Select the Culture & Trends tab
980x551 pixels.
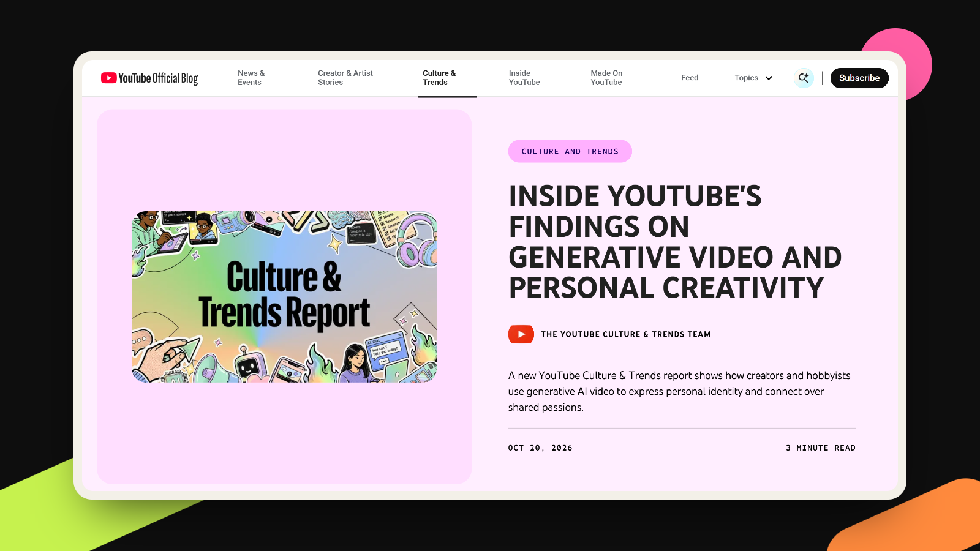click(x=439, y=78)
